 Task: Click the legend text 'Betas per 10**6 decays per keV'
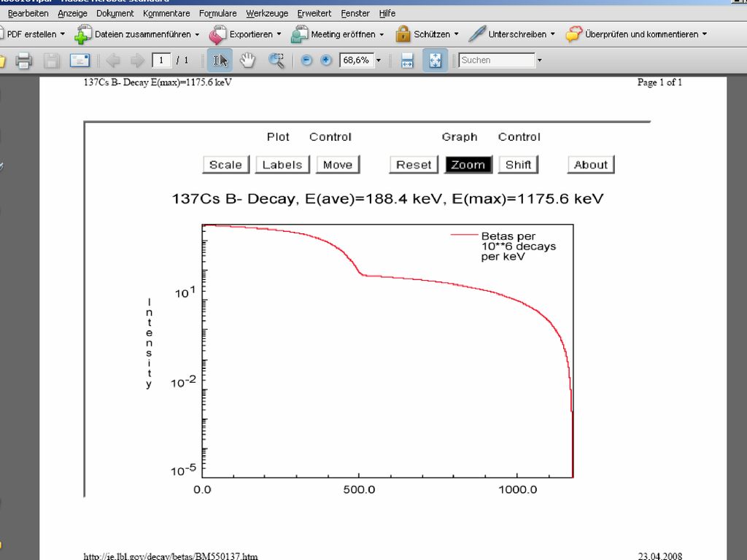519,246
